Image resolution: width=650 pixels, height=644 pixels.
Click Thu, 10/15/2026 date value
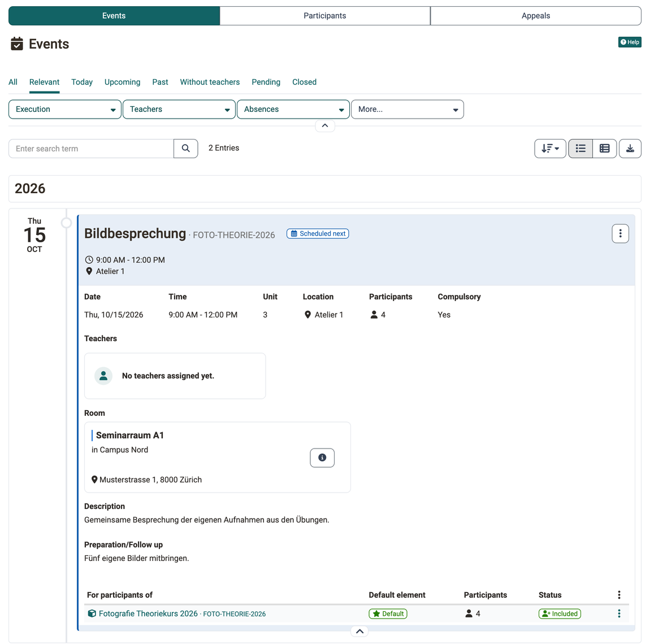tap(114, 315)
